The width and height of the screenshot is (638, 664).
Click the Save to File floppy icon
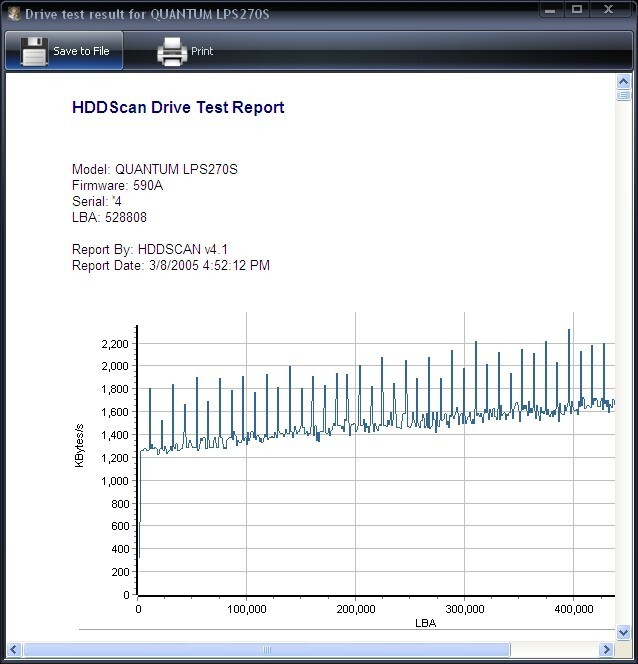tap(34, 51)
